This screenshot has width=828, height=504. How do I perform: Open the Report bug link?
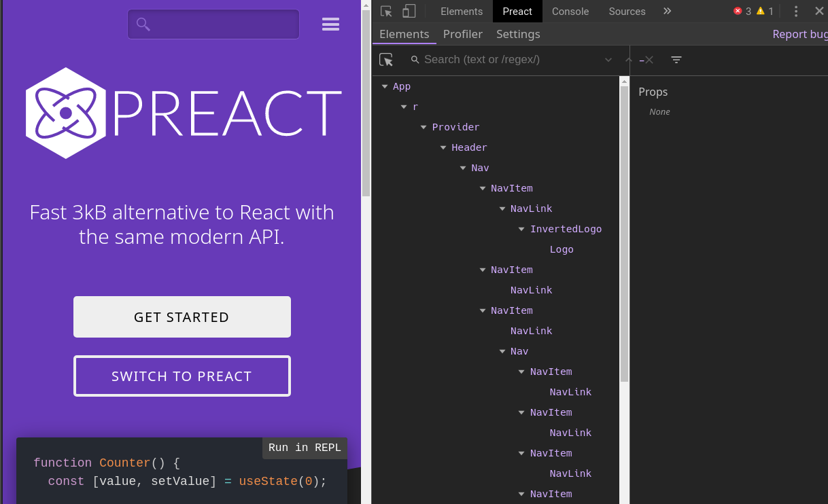[x=800, y=34]
